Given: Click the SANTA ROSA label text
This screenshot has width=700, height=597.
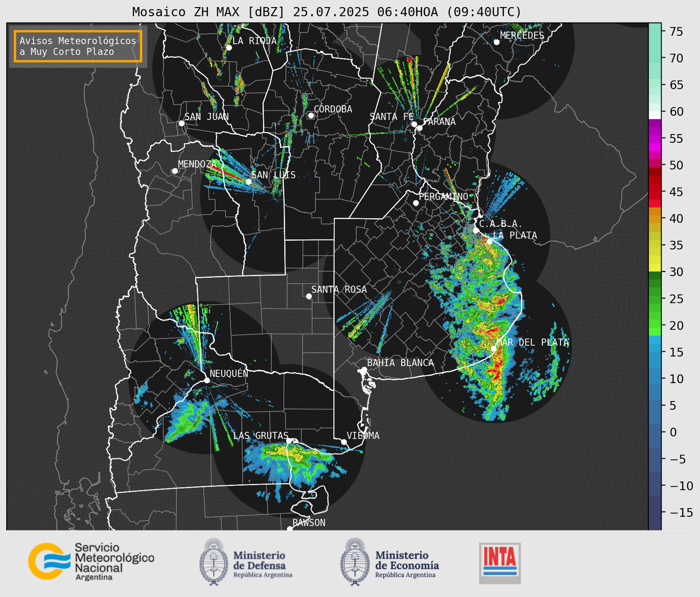Looking at the screenshot, I should pos(339,289).
